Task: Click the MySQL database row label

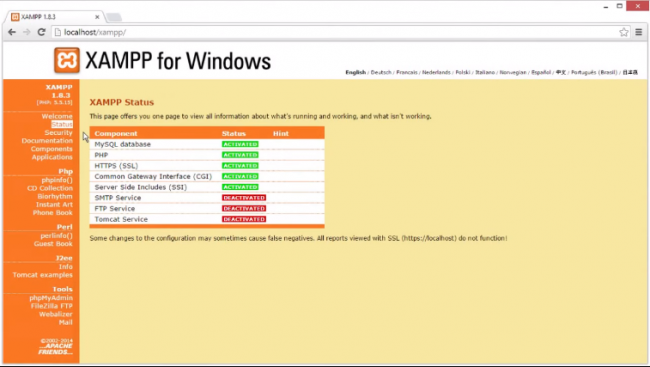Action: [x=123, y=144]
